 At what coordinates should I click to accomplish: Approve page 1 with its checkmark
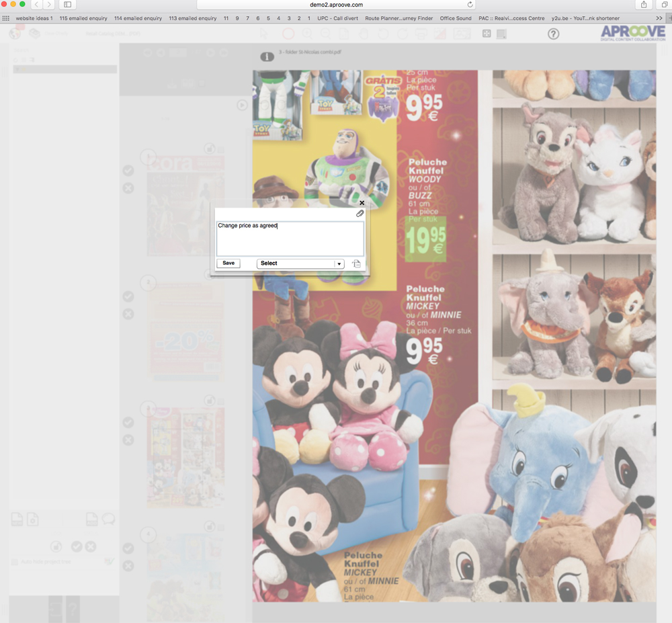128,171
